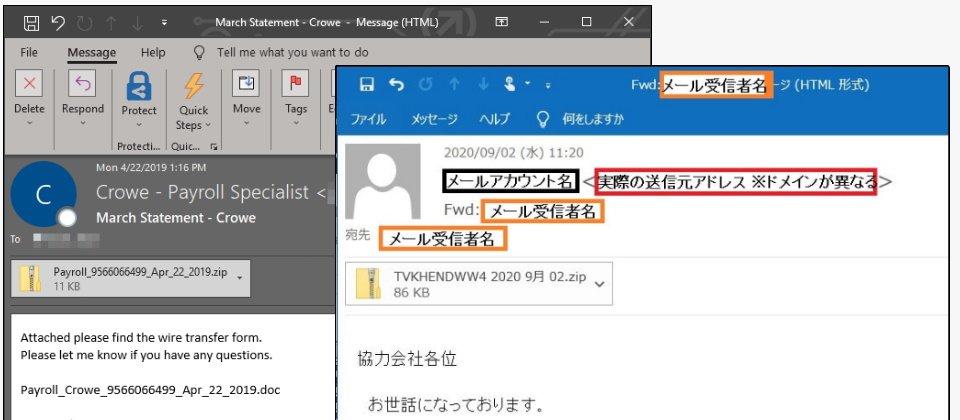Screen dimensions: 960x420
Task: Open attachment TVKHENDWW4 2020 9月 02.zip
Action: (479, 284)
